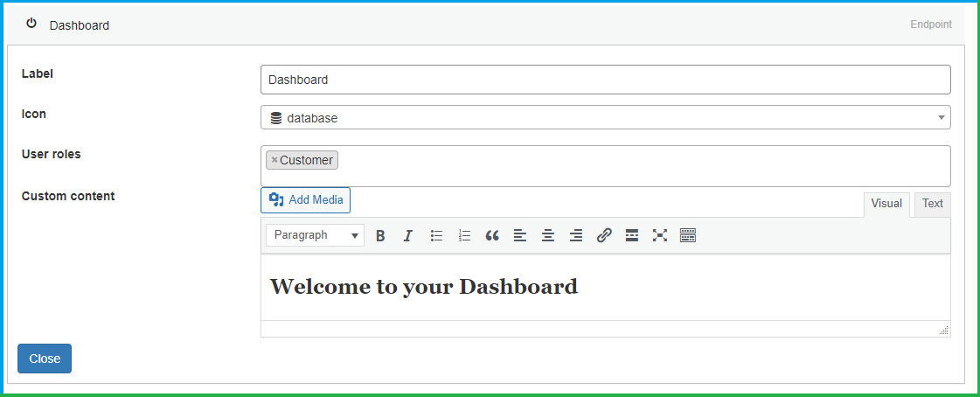This screenshot has width=980, height=397.
Task: Open the Paragraph format dropdown
Action: pyautogui.click(x=315, y=235)
